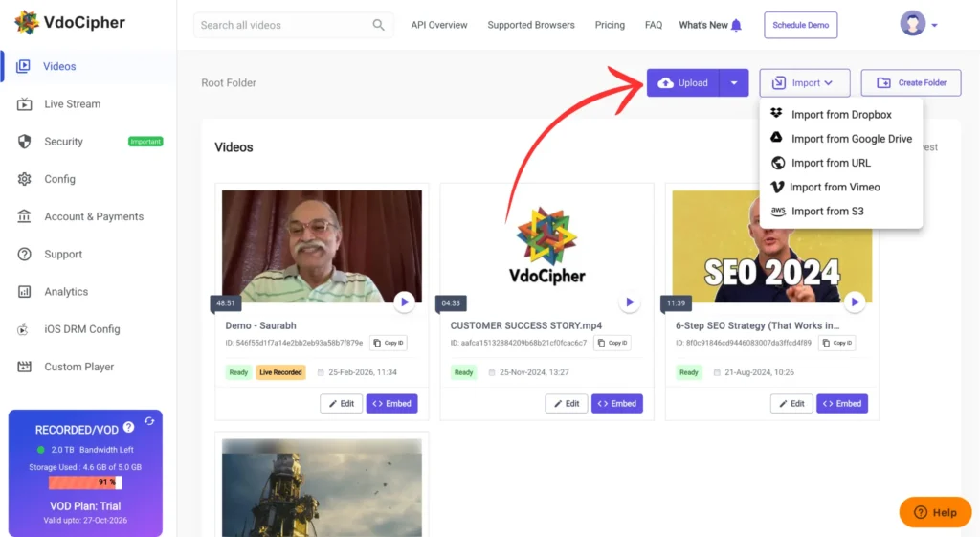This screenshot has height=537, width=980.
Task: Click the Live Stream sidebar icon
Action: coord(24,103)
